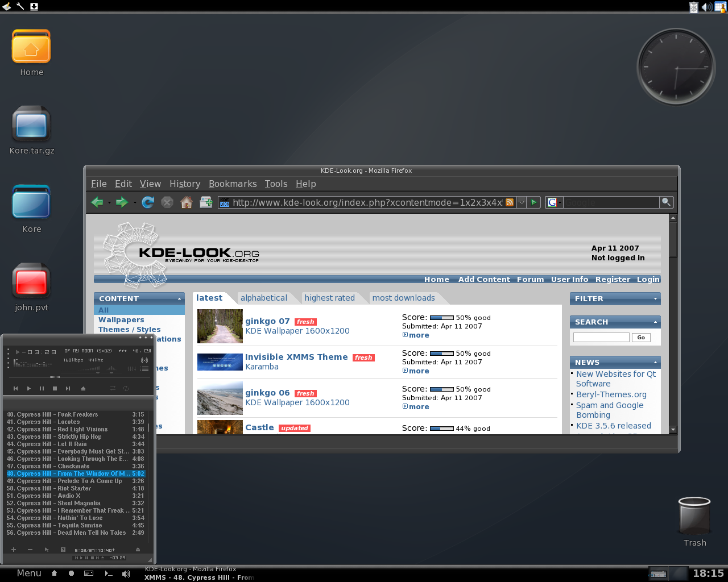The image size is (728, 582).
Task: Click XMMS playlist misc options button
Action: coord(63,550)
